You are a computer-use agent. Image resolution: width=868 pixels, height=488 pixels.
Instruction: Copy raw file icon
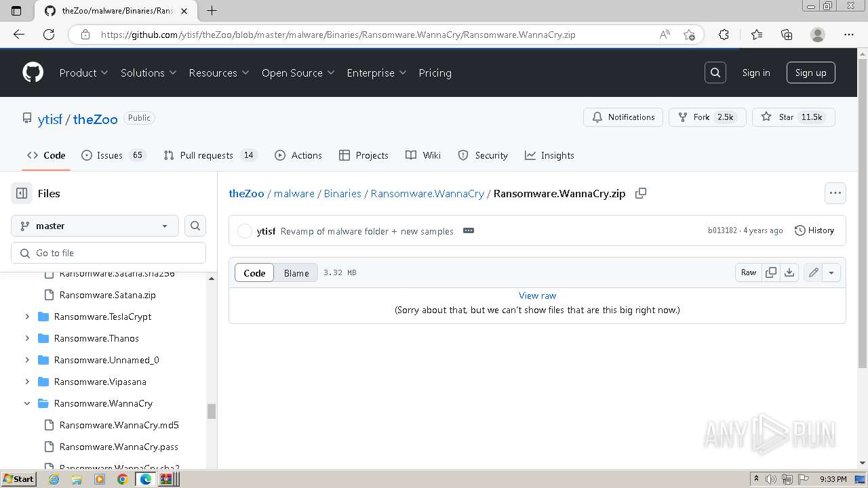(x=771, y=272)
